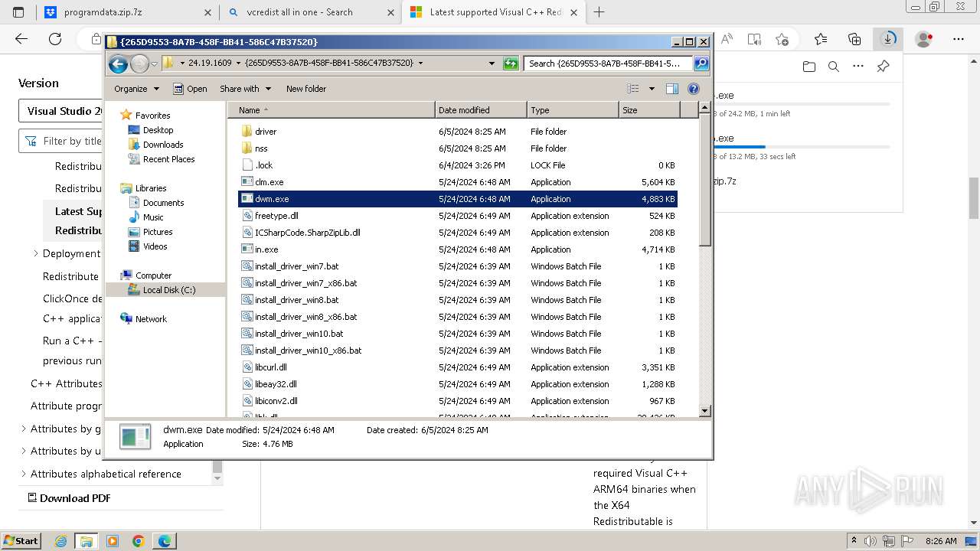Image resolution: width=980 pixels, height=551 pixels.
Task: Open the Organize menu
Action: pyautogui.click(x=136, y=89)
